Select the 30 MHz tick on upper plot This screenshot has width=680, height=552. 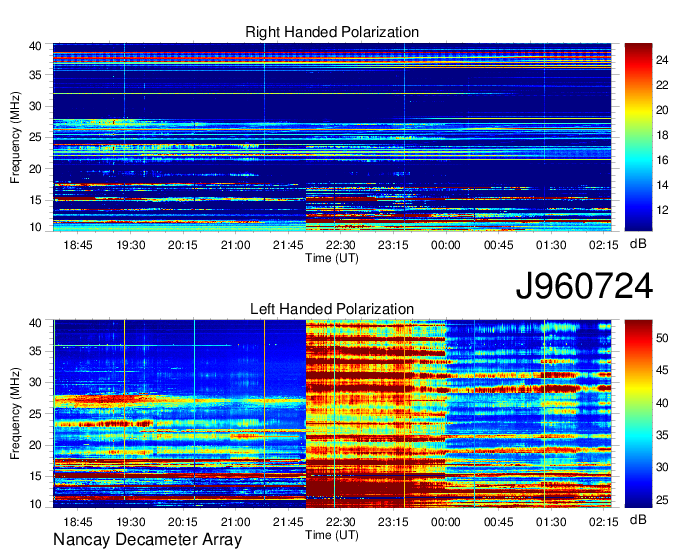(x=35, y=106)
